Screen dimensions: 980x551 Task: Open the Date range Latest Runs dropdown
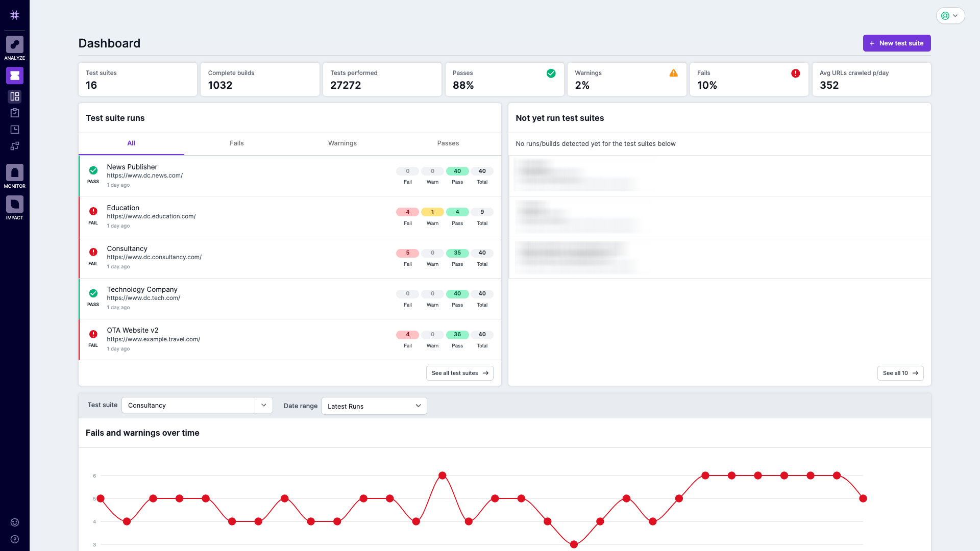tap(374, 406)
